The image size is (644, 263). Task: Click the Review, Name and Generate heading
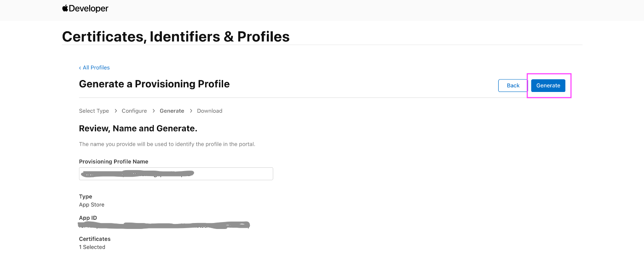tap(138, 128)
